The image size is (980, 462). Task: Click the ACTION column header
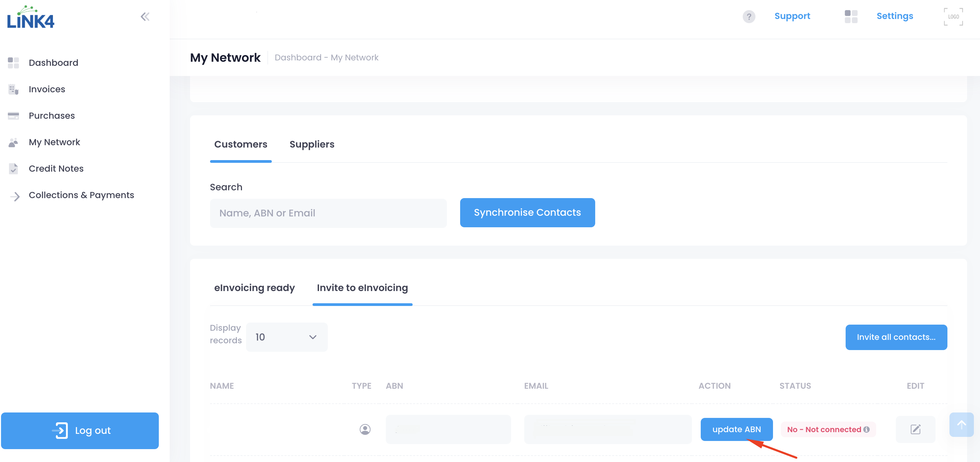tap(714, 386)
